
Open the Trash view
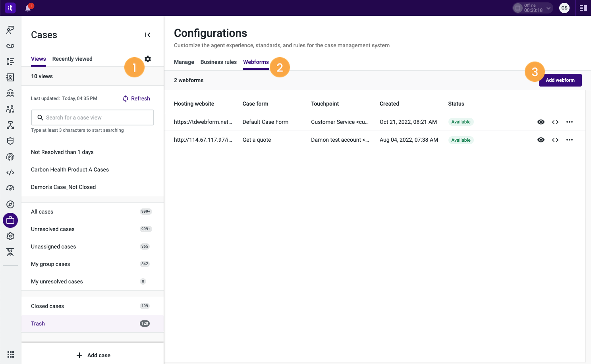93,324
